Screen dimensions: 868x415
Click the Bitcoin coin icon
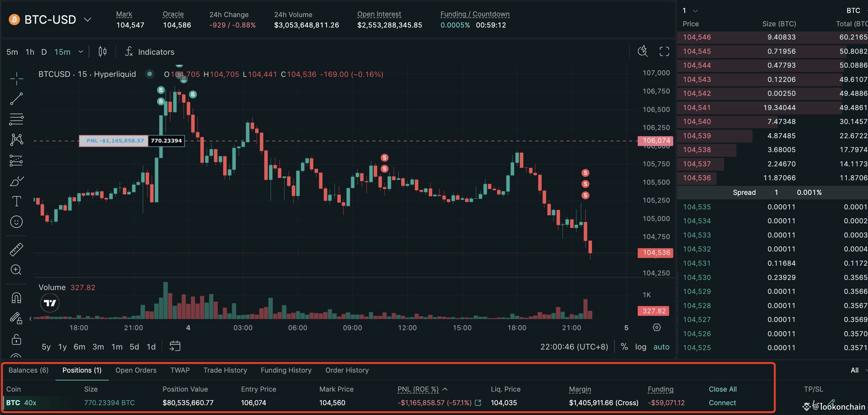[14, 20]
